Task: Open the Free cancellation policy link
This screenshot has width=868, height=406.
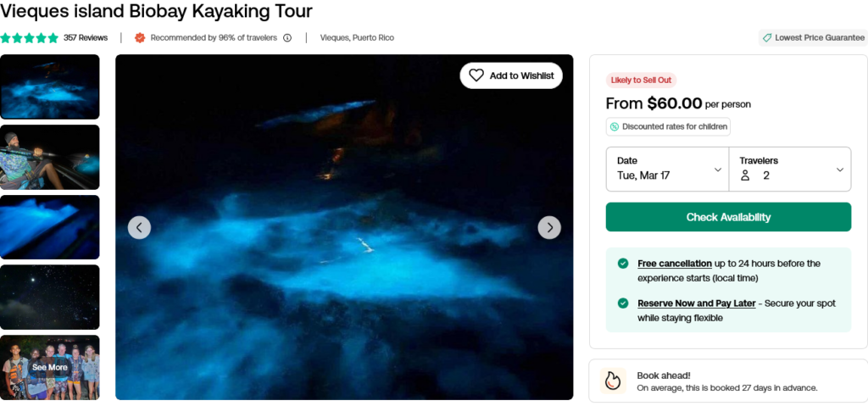Action: click(x=674, y=264)
